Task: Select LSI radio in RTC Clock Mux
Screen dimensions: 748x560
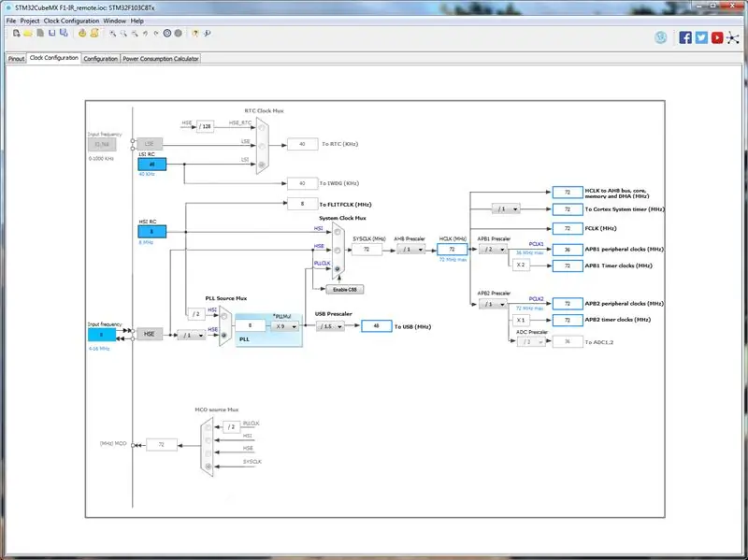Action: coord(262,165)
